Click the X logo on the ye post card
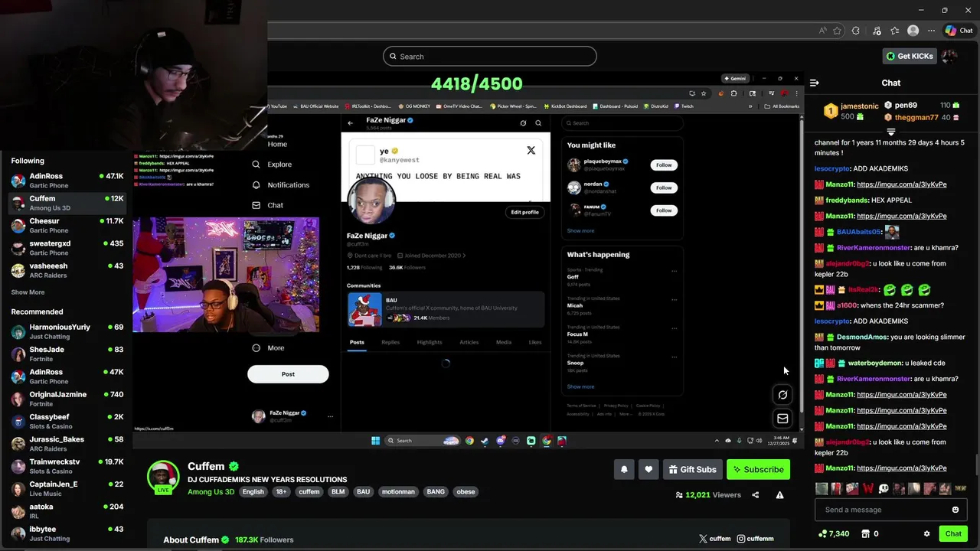The image size is (980, 551). coord(531,151)
